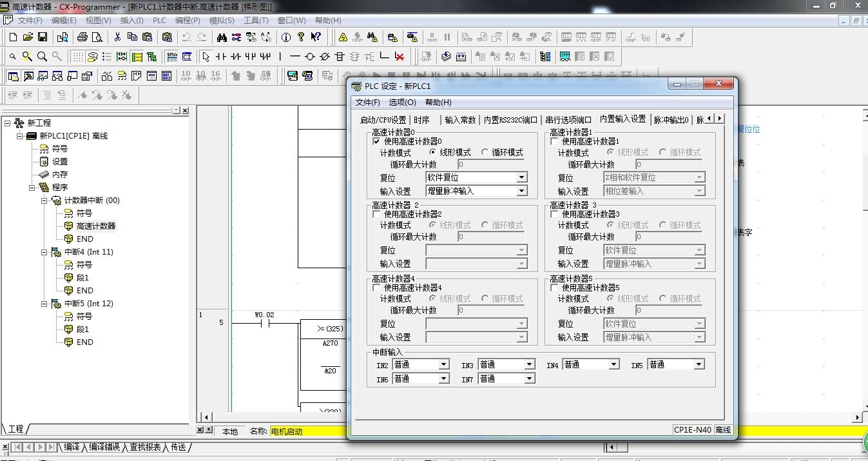Image resolution: width=868 pixels, height=461 pixels.
Task: Click the Print Preview icon
Action: pos(97,37)
